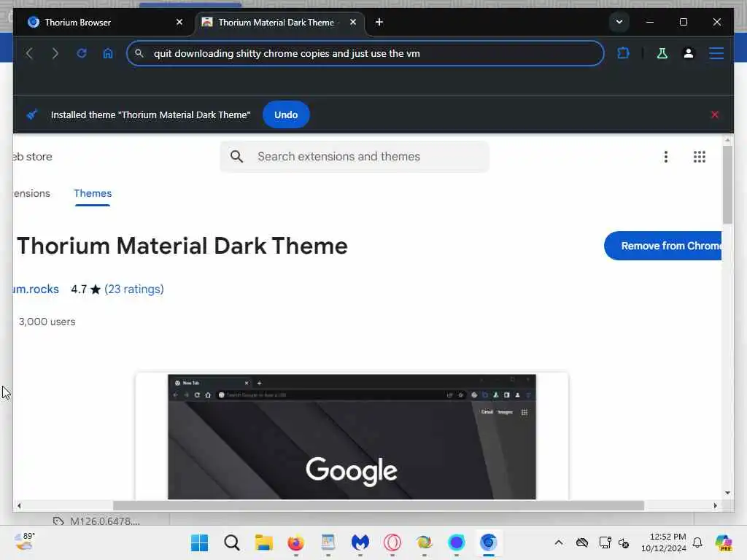Add a new browser tab
Screen dimensions: 747x560
(379, 22)
